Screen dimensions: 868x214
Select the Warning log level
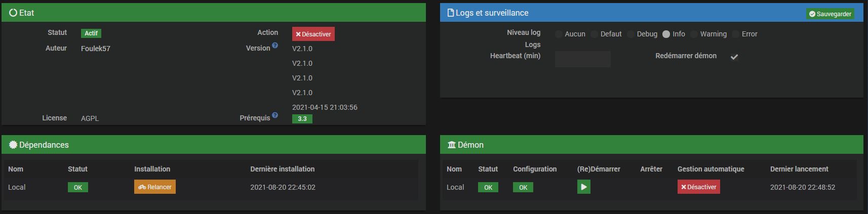pyautogui.click(x=694, y=34)
